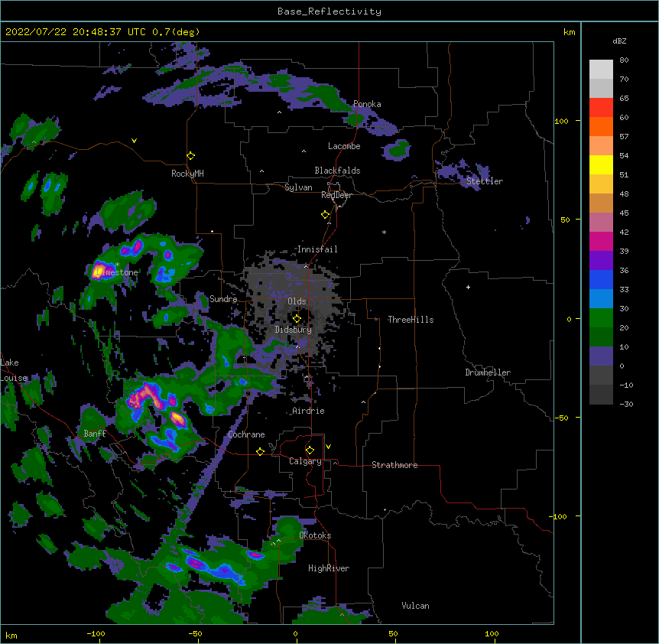Viewport: 659px width, 644px height.
Task: Click the Airdrie city label
Action: pyautogui.click(x=308, y=411)
